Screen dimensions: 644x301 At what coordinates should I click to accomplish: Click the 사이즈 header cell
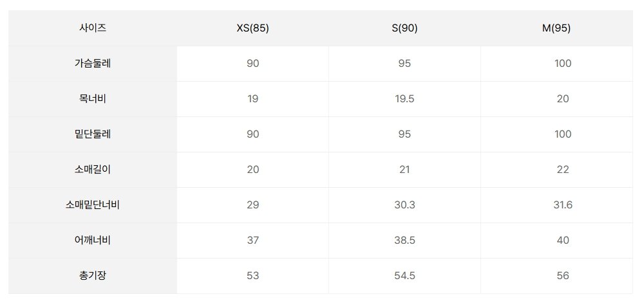coord(93,28)
